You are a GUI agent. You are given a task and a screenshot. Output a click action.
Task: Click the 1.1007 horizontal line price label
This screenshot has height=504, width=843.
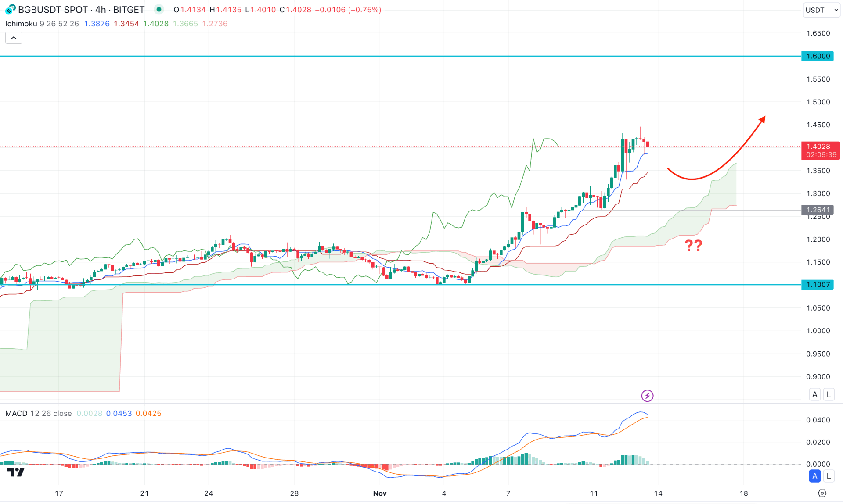(x=818, y=285)
